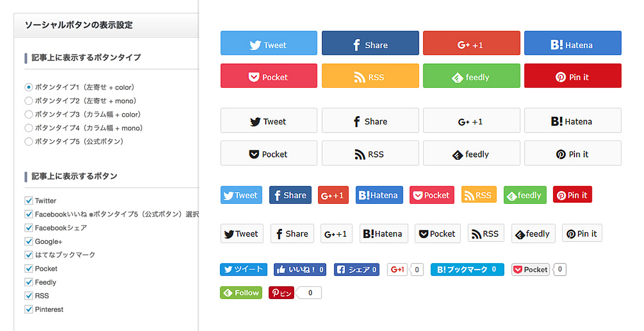Screen dimensions: 644x331
Task: Click the small green feedly button
Action: coord(525,195)
